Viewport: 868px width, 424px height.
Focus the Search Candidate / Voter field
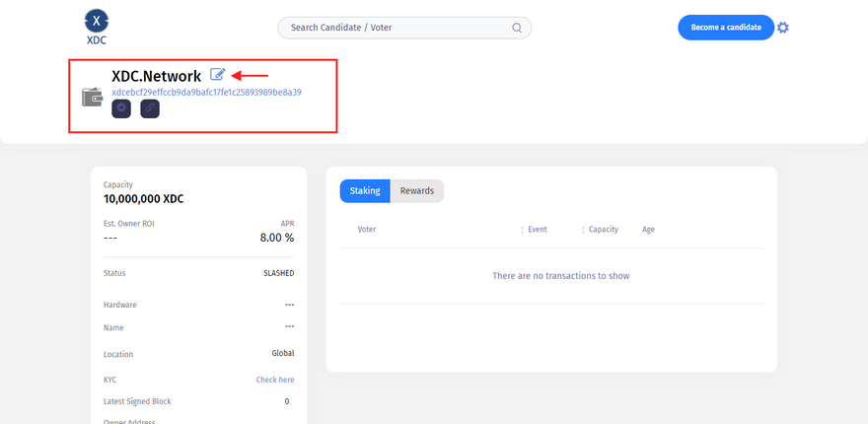pyautogui.click(x=395, y=28)
